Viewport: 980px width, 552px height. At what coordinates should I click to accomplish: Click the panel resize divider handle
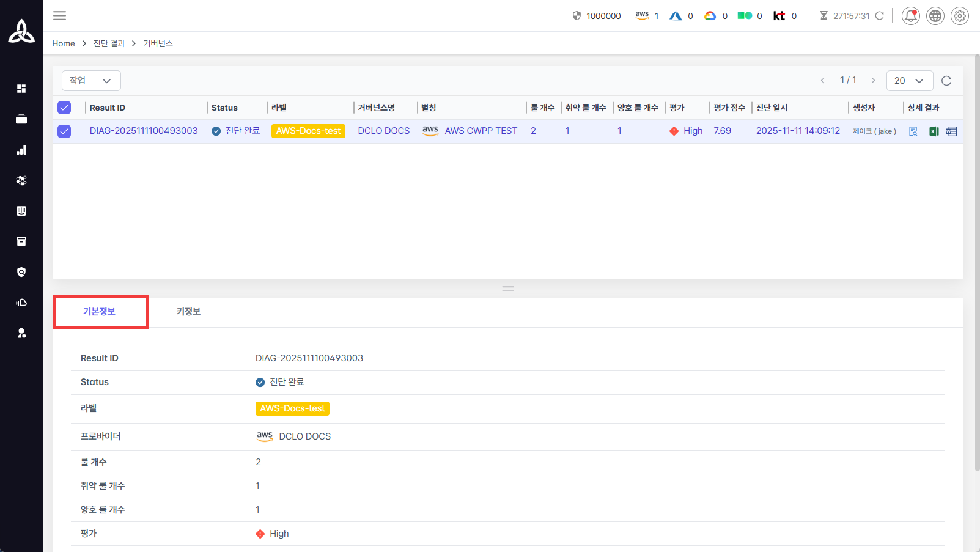pos(508,289)
